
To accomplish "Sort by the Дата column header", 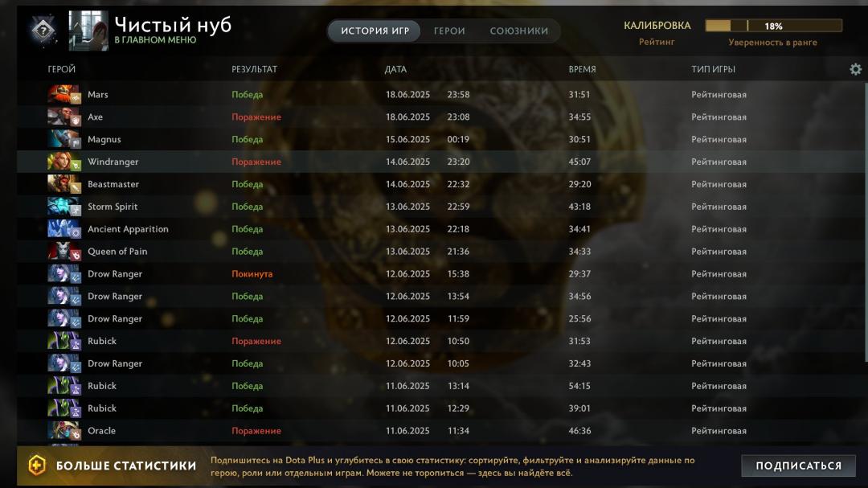I will click(x=395, y=69).
